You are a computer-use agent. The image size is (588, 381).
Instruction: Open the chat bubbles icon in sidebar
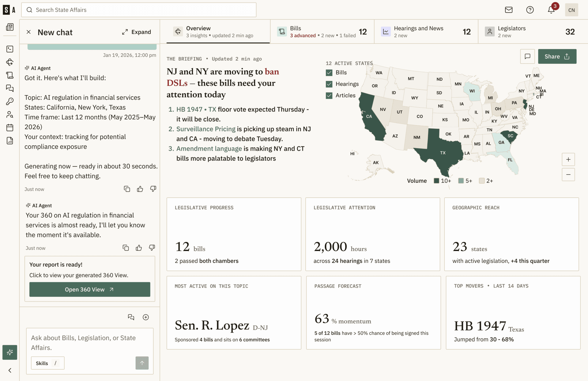10,88
